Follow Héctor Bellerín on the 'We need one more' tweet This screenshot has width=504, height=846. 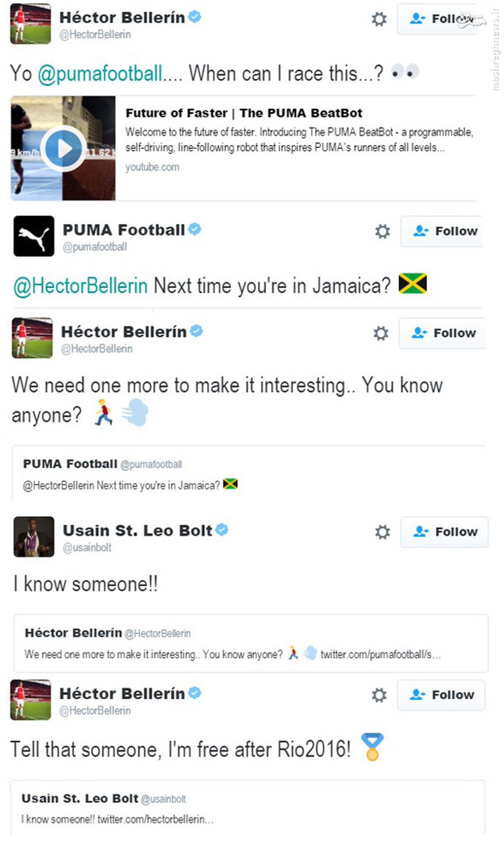click(x=442, y=333)
